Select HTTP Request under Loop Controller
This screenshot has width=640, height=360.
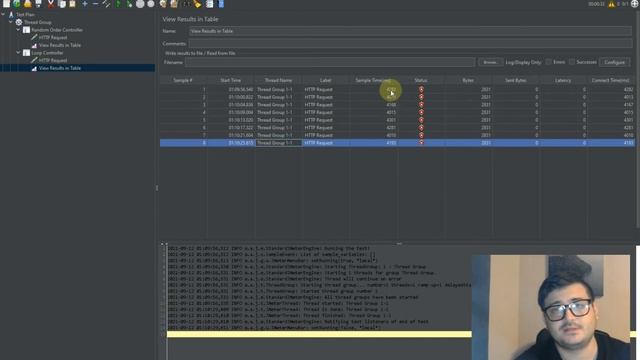pos(53,60)
